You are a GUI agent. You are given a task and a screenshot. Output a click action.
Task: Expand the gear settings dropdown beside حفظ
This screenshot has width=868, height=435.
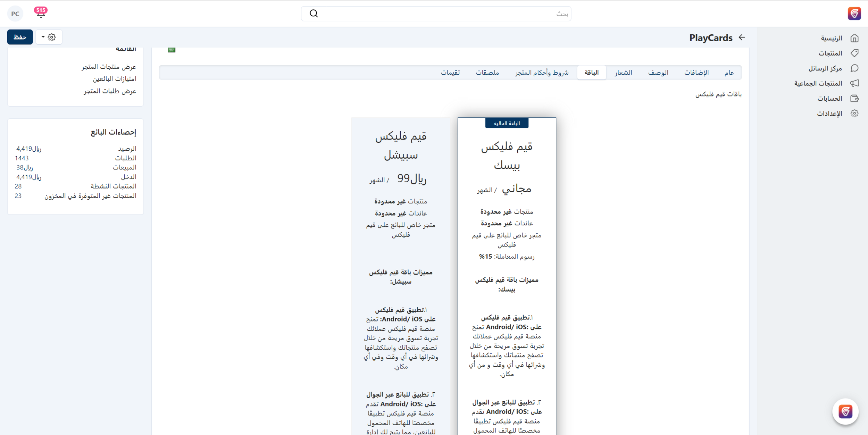click(49, 37)
